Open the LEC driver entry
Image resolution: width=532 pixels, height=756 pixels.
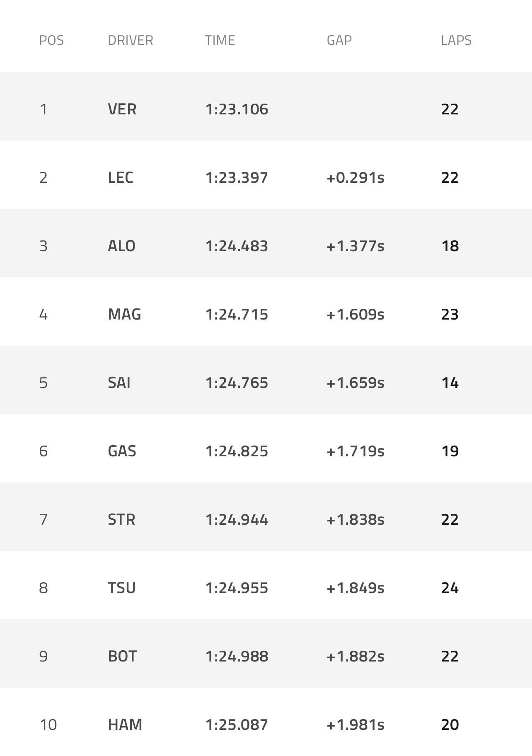tap(120, 177)
